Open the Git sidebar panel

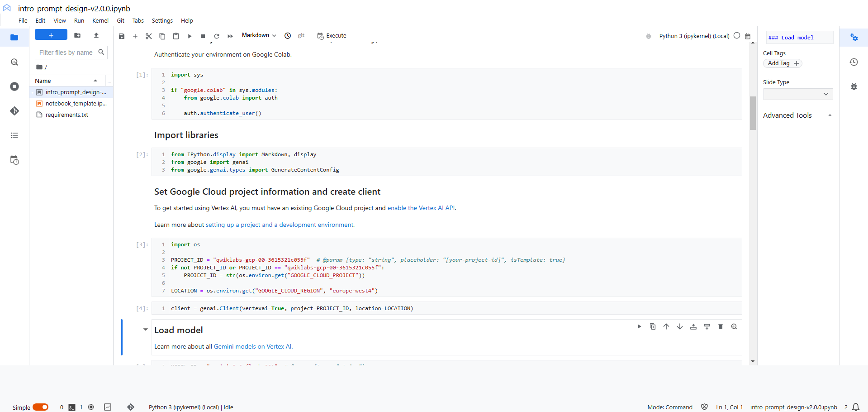[14, 111]
